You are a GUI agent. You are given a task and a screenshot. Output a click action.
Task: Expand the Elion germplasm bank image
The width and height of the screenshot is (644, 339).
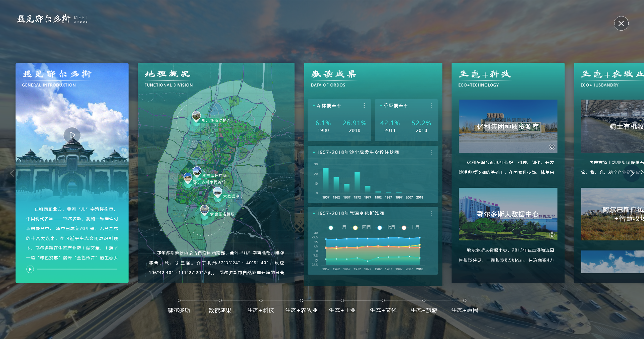[x=552, y=147]
